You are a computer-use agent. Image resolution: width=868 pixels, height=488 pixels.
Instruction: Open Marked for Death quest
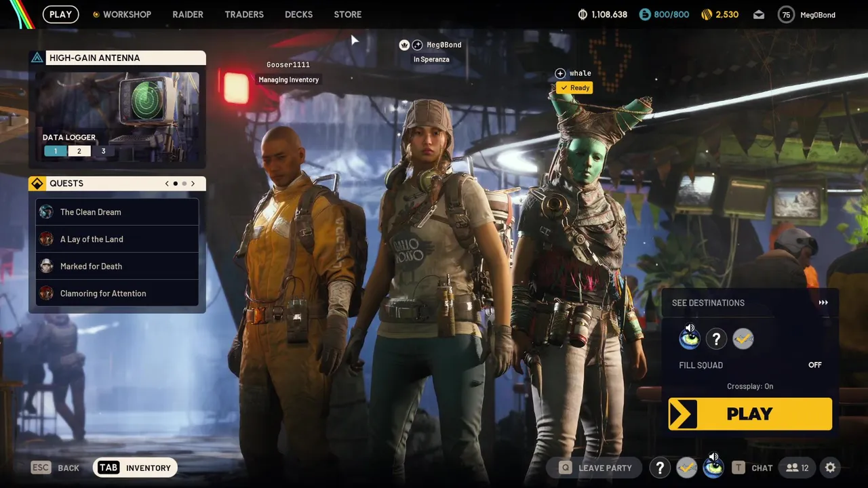click(117, 266)
